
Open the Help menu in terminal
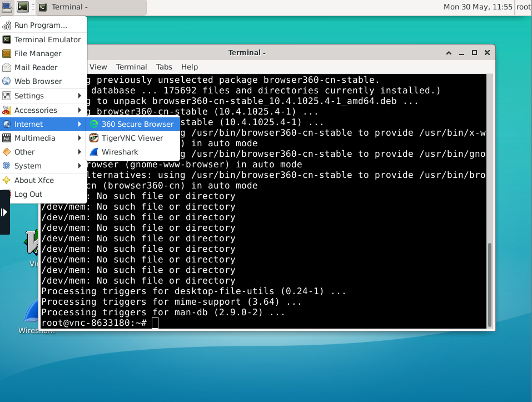pos(190,67)
